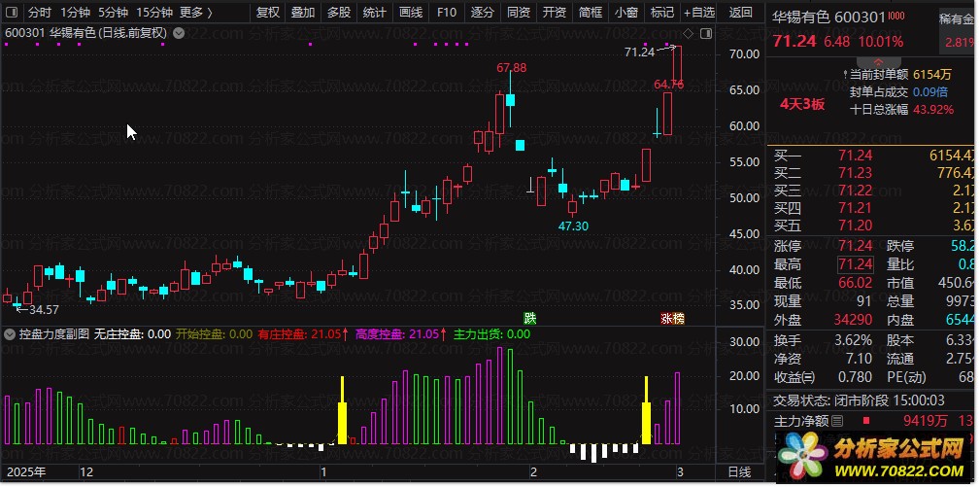Click the 有庄控盘: 21.05 indicator label

[302, 333]
